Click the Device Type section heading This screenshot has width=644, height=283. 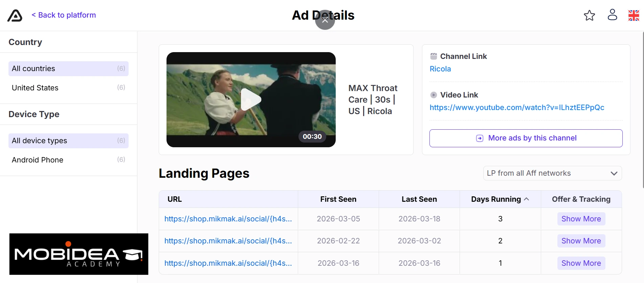(34, 114)
